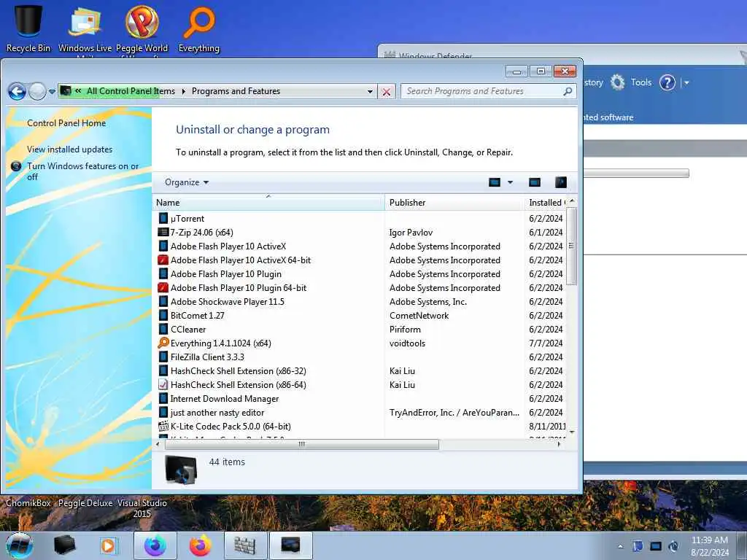
Task: Click the voidtools publisher cell
Action: point(407,343)
